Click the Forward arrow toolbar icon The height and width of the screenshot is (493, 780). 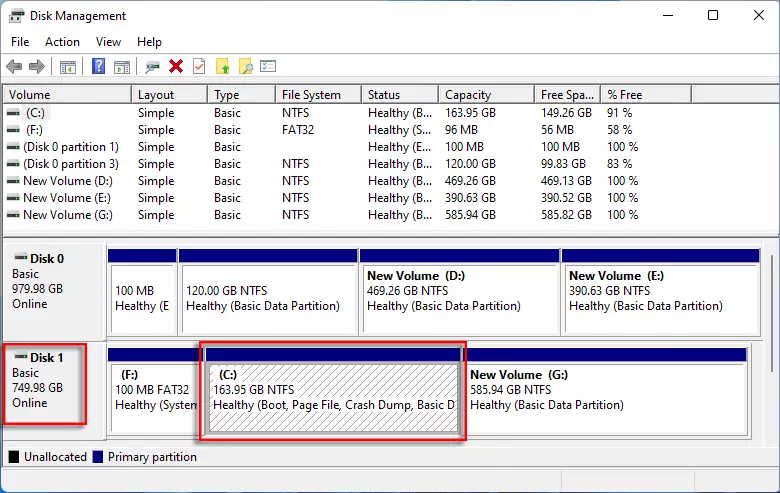click(37, 67)
